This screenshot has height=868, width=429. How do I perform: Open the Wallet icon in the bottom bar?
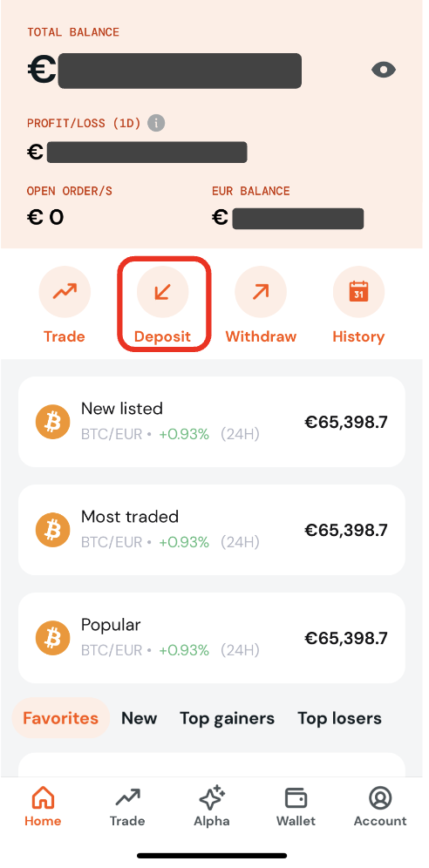click(296, 806)
